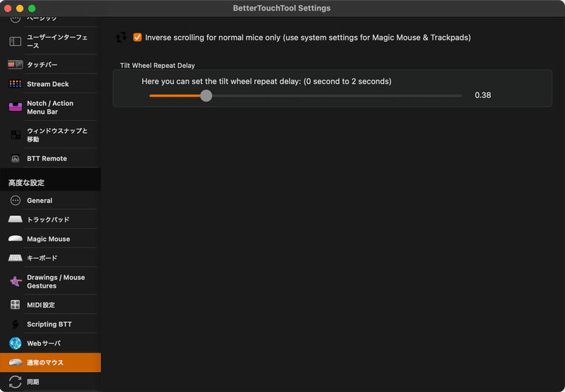Open Web サーバ settings
The image size is (565, 392).
(x=50, y=343)
